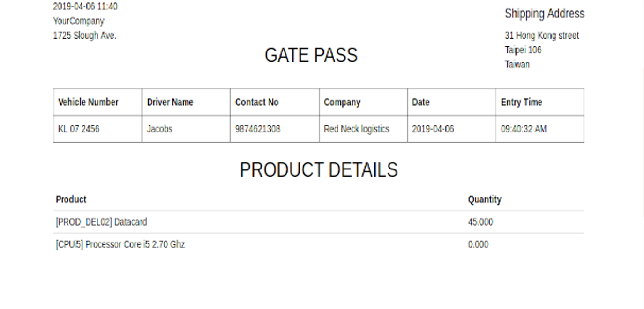Click the date 2019-04-06 table cell
Image resolution: width=644 pixels, height=309 pixels.
point(451,129)
